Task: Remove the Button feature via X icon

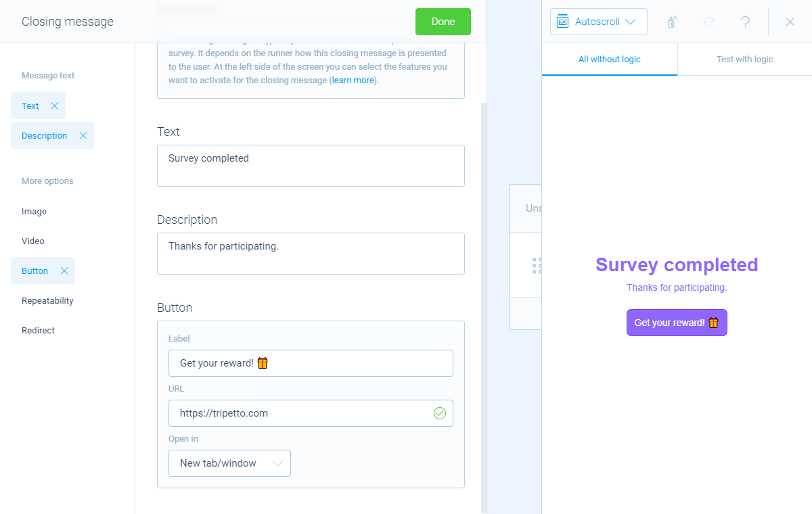Action: 64,271
